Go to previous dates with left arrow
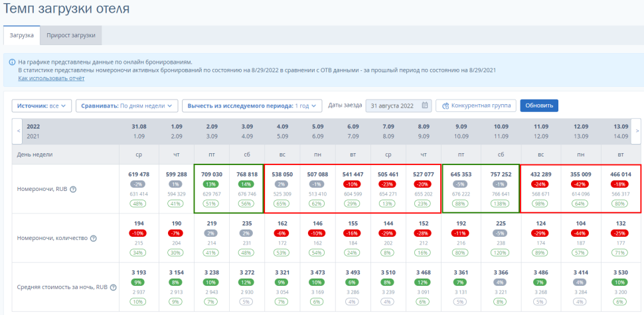The image size is (644, 315). point(19,131)
